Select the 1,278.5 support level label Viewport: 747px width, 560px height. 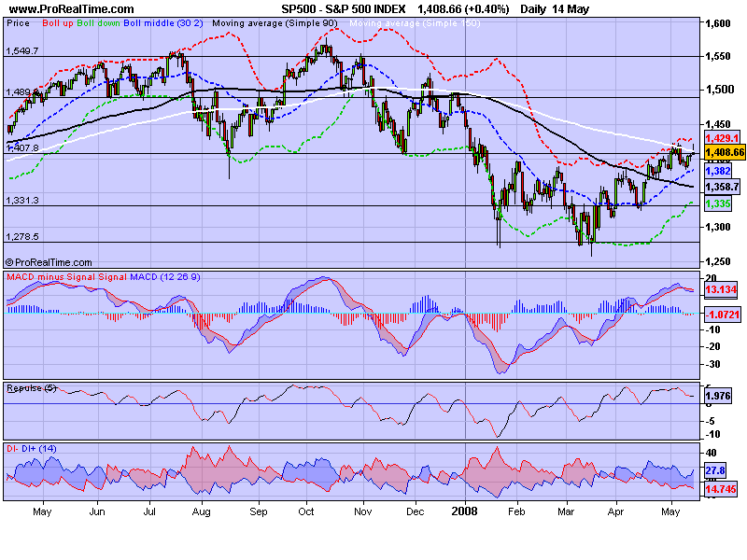tap(21, 237)
